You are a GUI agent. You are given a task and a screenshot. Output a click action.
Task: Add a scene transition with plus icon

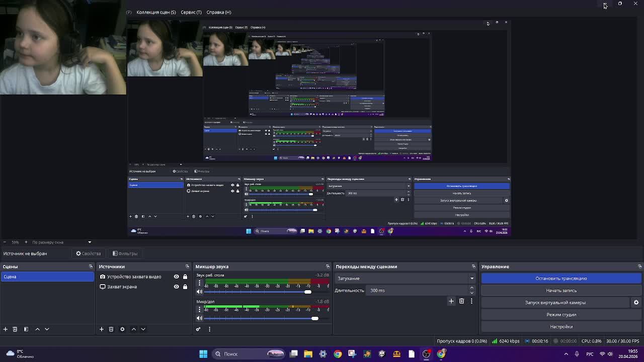click(451, 301)
